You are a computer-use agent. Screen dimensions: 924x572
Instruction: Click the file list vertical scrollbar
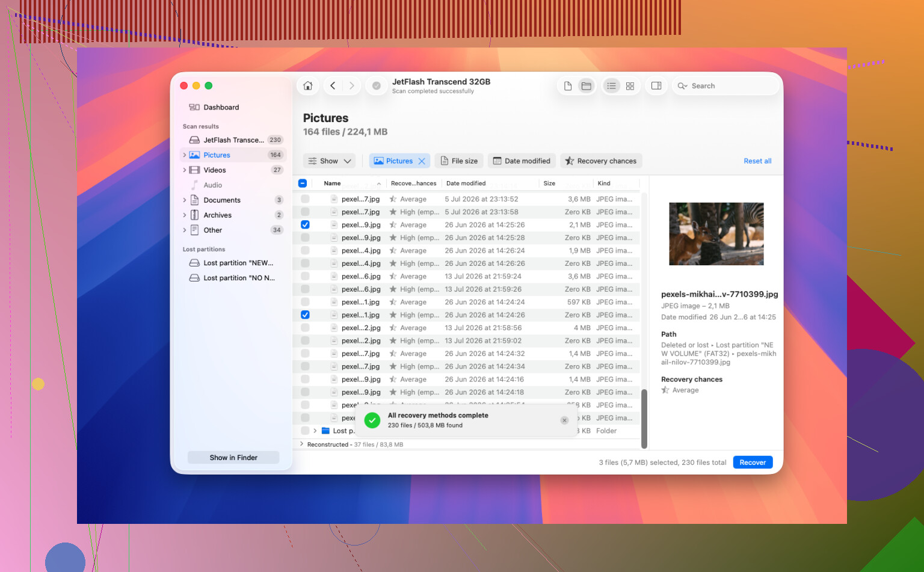644,419
